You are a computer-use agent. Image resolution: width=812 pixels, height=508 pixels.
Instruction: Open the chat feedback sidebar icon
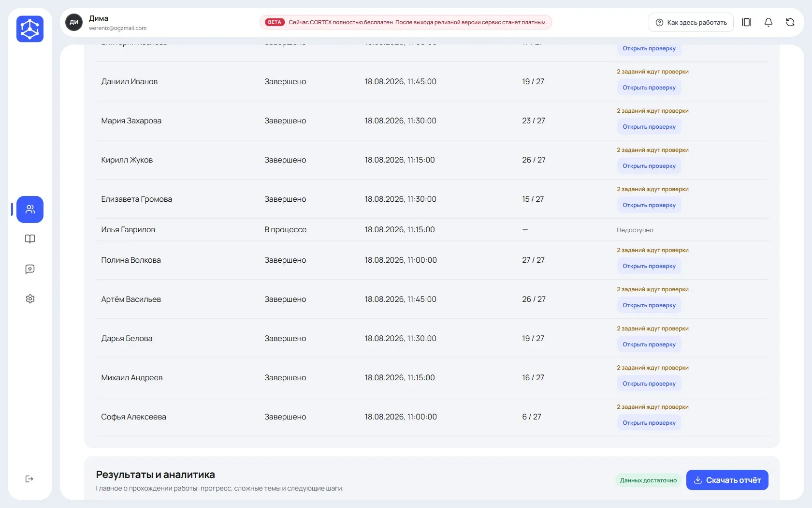[x=30, y=269]
